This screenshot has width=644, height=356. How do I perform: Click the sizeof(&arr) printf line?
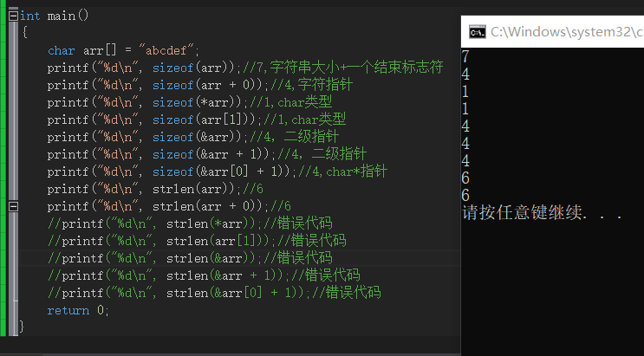point(193,137)
